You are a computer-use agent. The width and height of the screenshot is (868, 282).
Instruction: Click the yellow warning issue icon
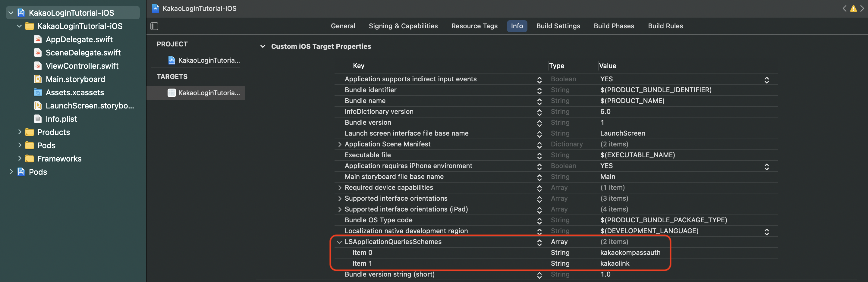pyautogui.click(x=854, y=8)
